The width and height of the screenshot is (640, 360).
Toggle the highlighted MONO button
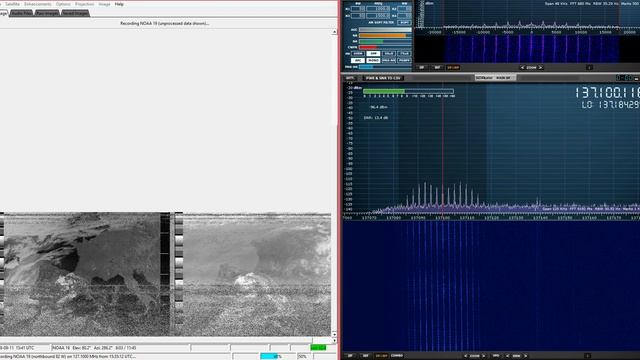[373, 60]
